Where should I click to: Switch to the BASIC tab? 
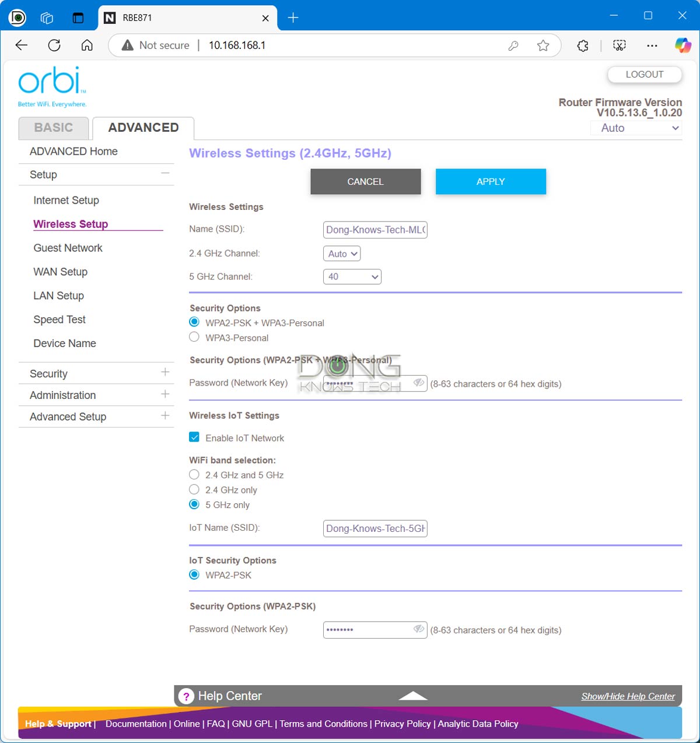tap(53, 128)
